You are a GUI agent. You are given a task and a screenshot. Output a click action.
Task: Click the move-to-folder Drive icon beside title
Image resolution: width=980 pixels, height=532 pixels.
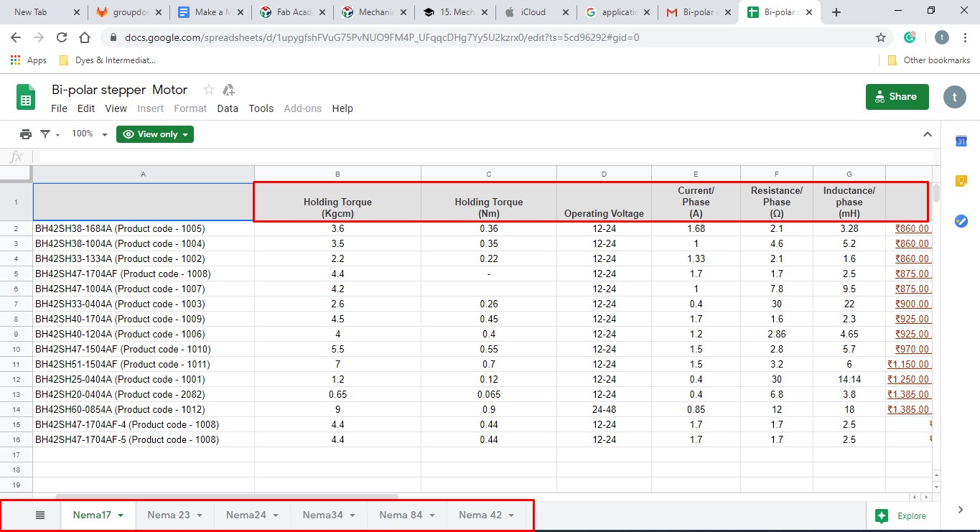tap(229, 90)
